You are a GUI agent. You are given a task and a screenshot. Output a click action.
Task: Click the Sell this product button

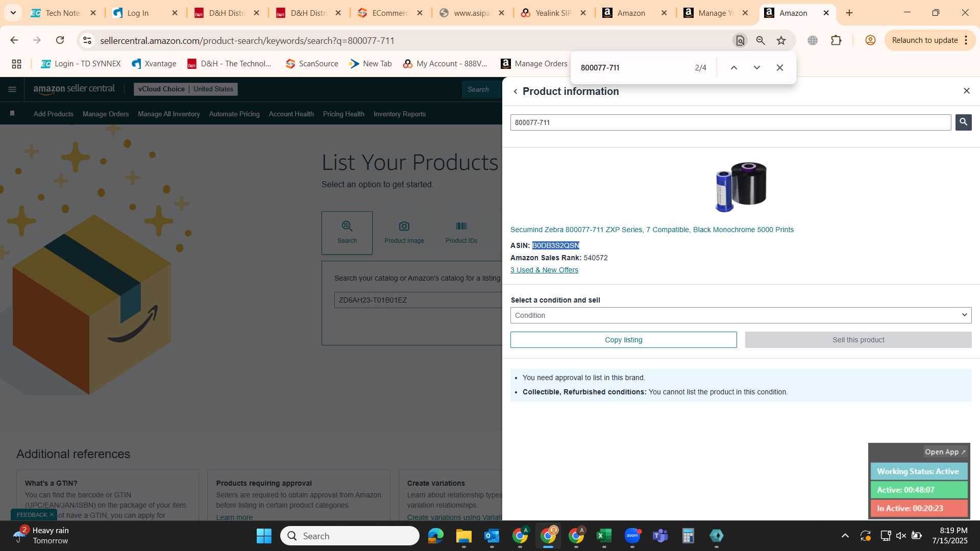pos(858,340)
